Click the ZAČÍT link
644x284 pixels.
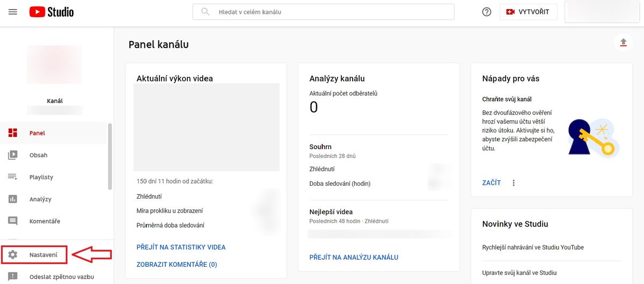(492, 183)
